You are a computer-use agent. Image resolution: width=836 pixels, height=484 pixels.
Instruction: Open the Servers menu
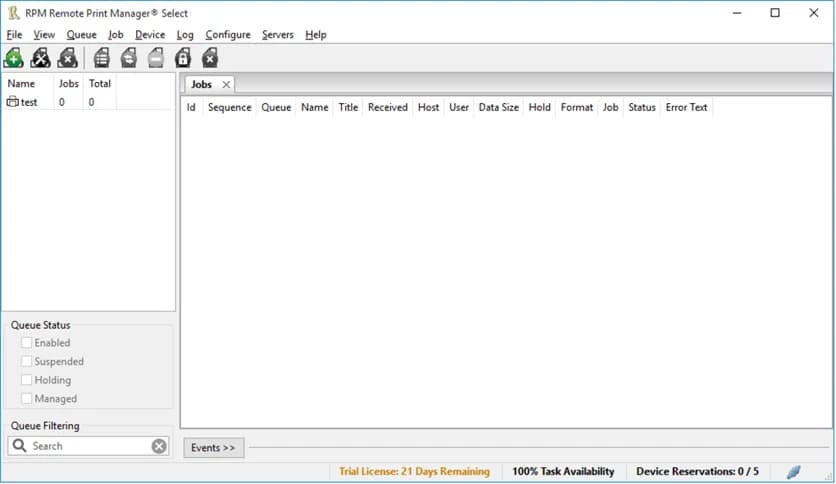click(x=278, y=35)
